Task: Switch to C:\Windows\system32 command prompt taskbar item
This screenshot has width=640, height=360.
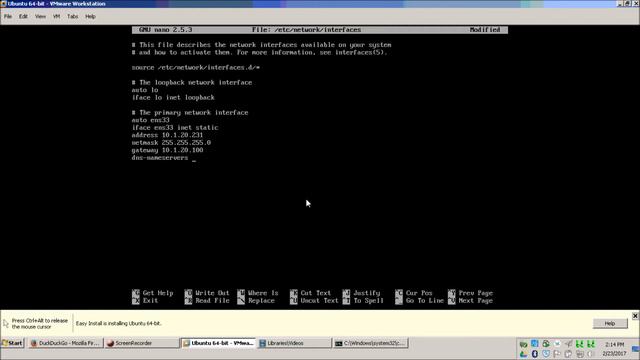Action: 371,343
